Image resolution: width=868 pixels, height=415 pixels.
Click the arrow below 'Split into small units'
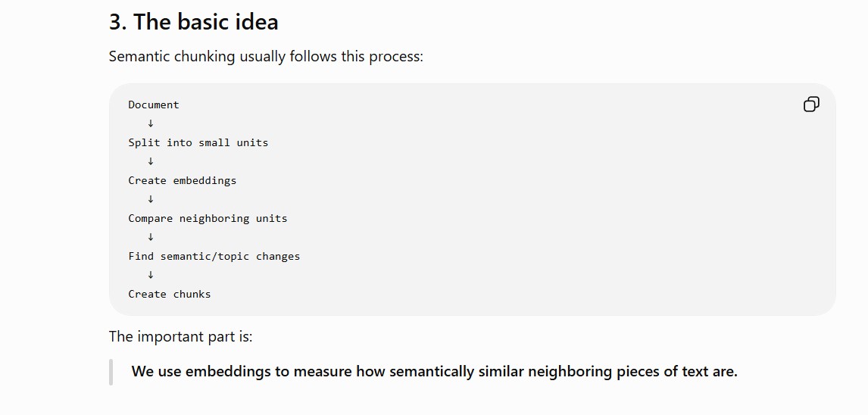point(150,161)
